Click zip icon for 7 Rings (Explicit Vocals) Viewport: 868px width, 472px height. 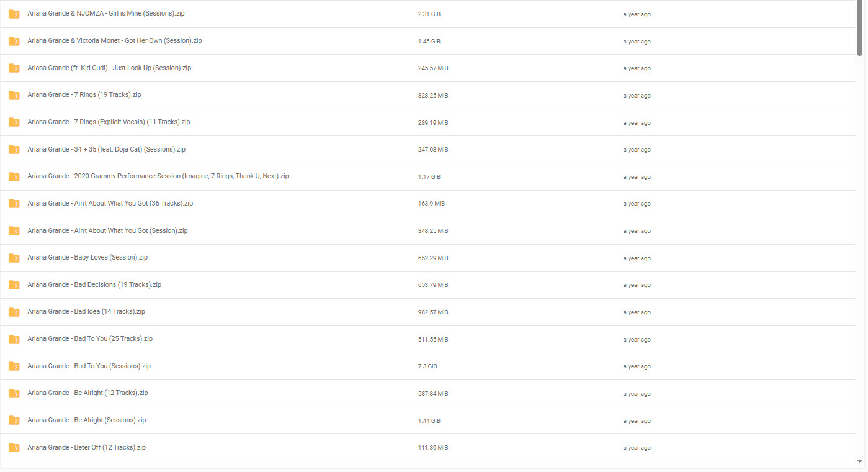[14, 122]
